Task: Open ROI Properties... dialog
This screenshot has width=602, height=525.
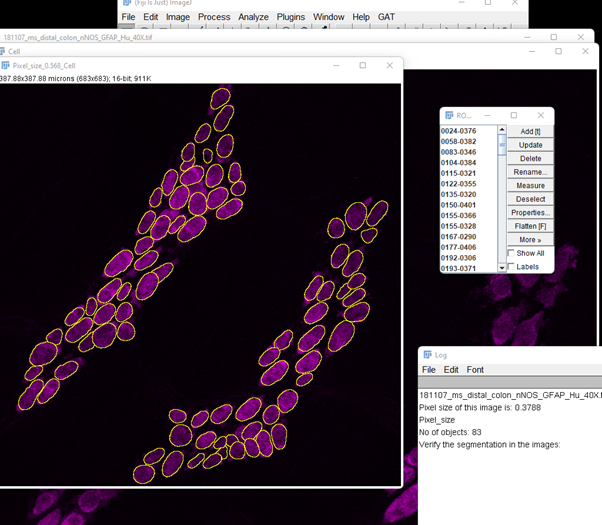Action: [530, 213]
